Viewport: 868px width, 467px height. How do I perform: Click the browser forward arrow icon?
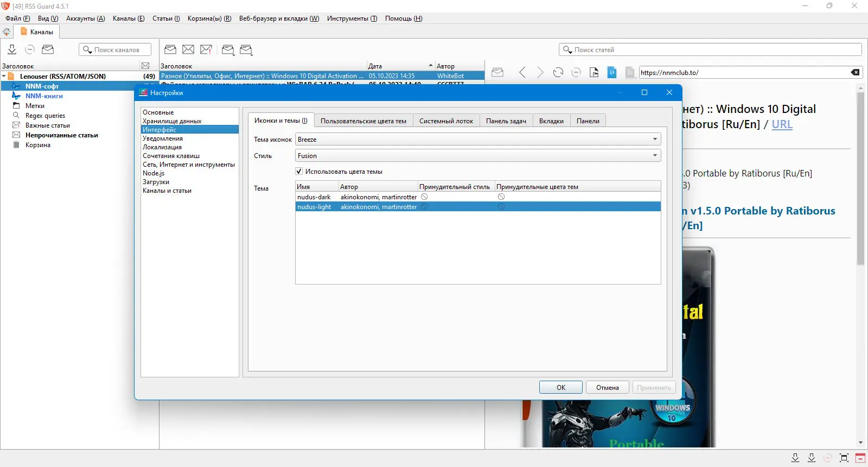[x=540, y=72]
